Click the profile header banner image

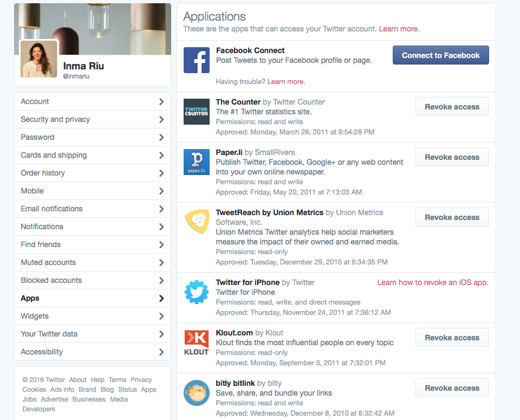(93, 29)
